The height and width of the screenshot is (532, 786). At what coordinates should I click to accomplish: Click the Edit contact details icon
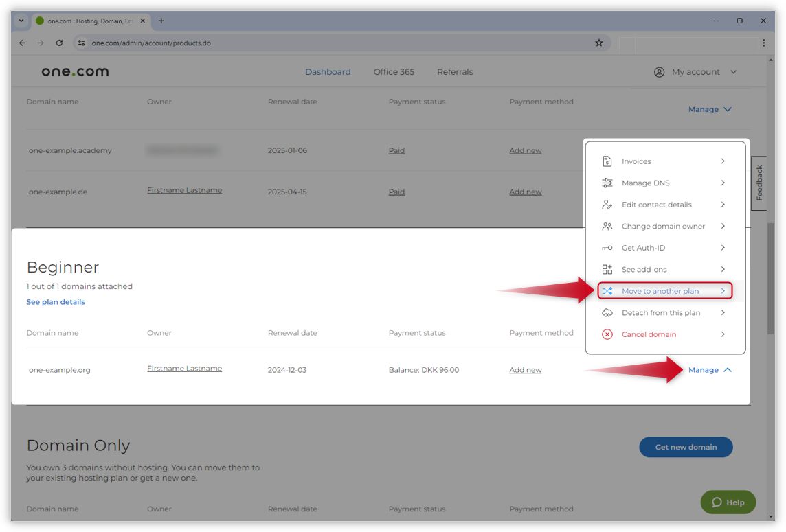[607, 205]
